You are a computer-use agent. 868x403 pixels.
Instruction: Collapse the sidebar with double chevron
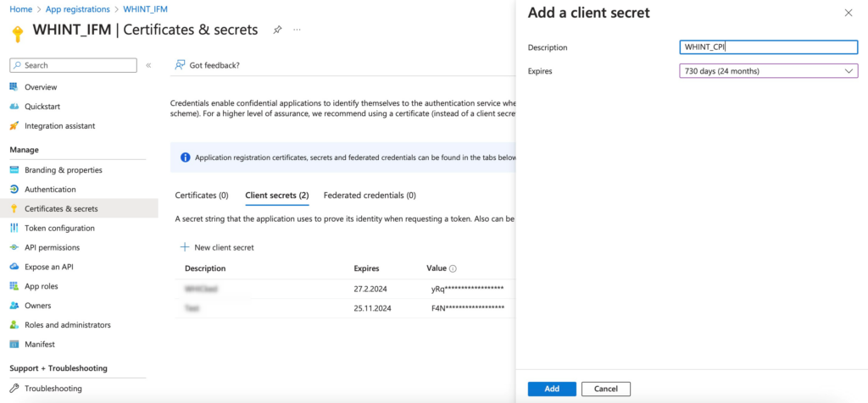click(148, 65)
